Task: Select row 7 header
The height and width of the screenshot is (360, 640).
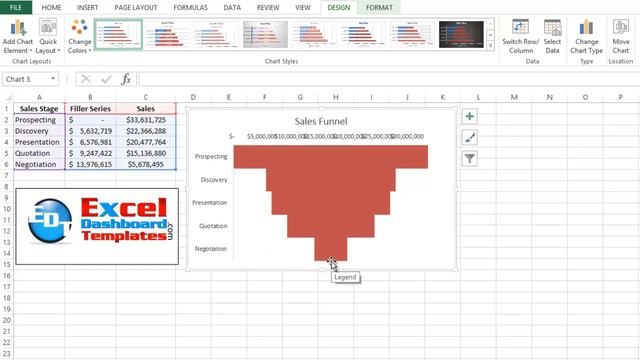Action: [x=7, y=176]
